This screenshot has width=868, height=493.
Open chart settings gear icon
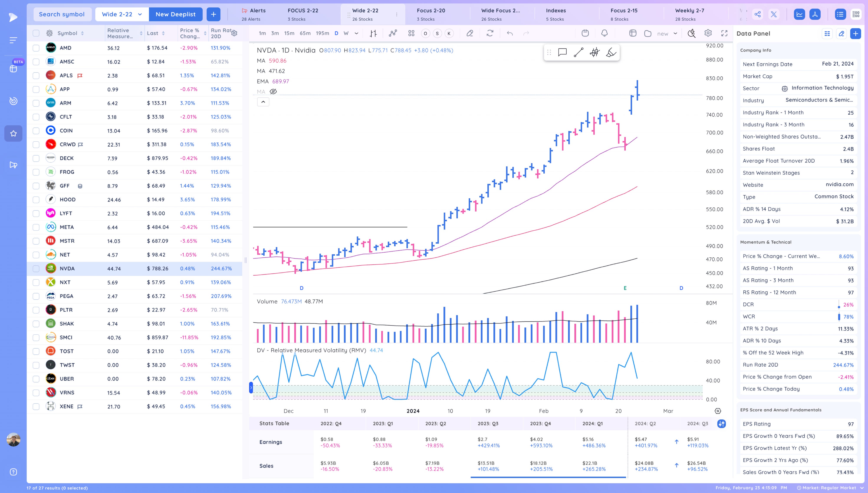(x=708, y=33)
